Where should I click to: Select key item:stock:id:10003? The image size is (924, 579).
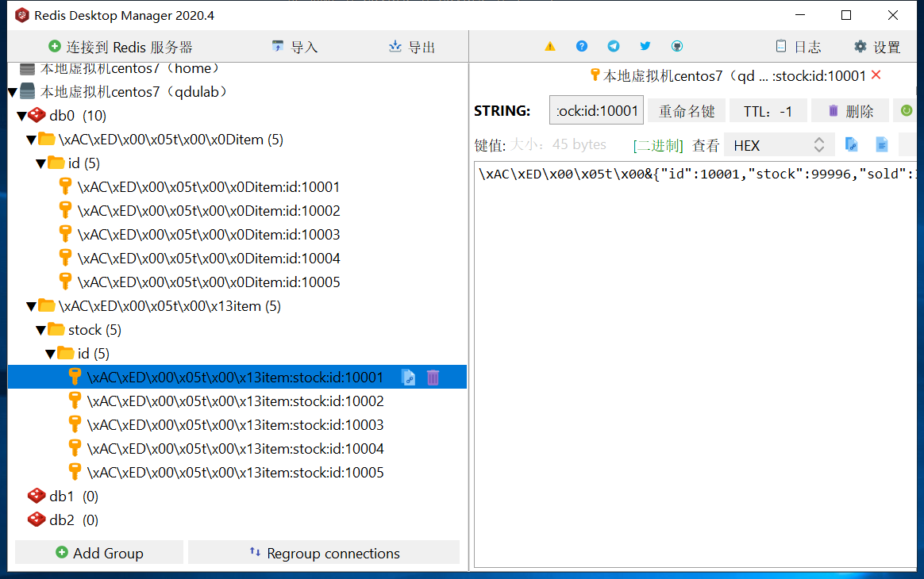pyautogui.click(x=235, y=424)
